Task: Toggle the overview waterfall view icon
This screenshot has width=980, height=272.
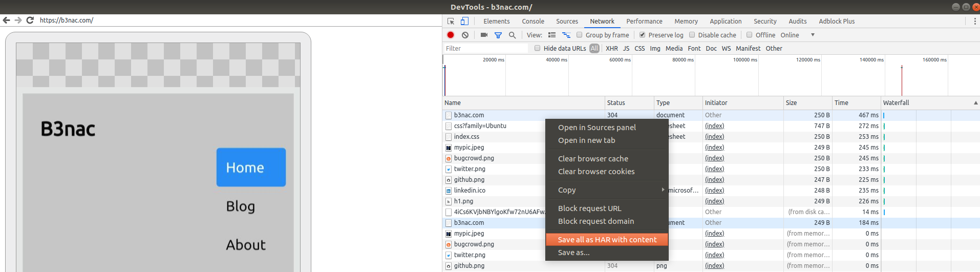Action: point(566,35)
